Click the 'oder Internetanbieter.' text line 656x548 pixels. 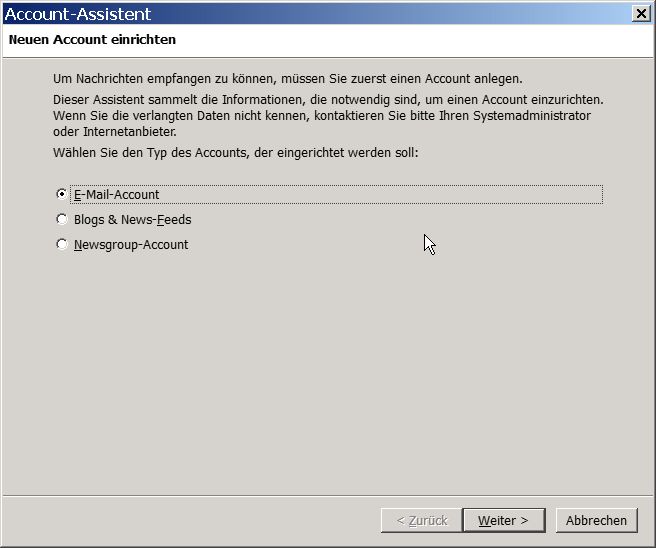115,131
